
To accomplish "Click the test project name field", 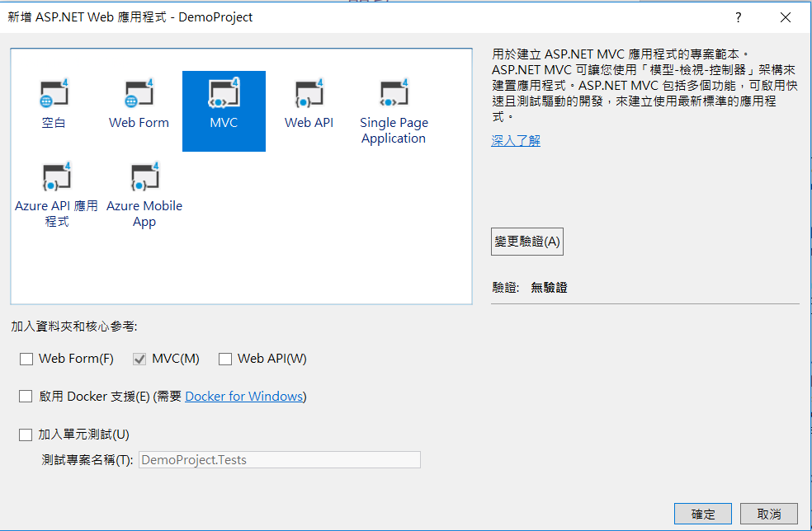I will pos(279,460).
